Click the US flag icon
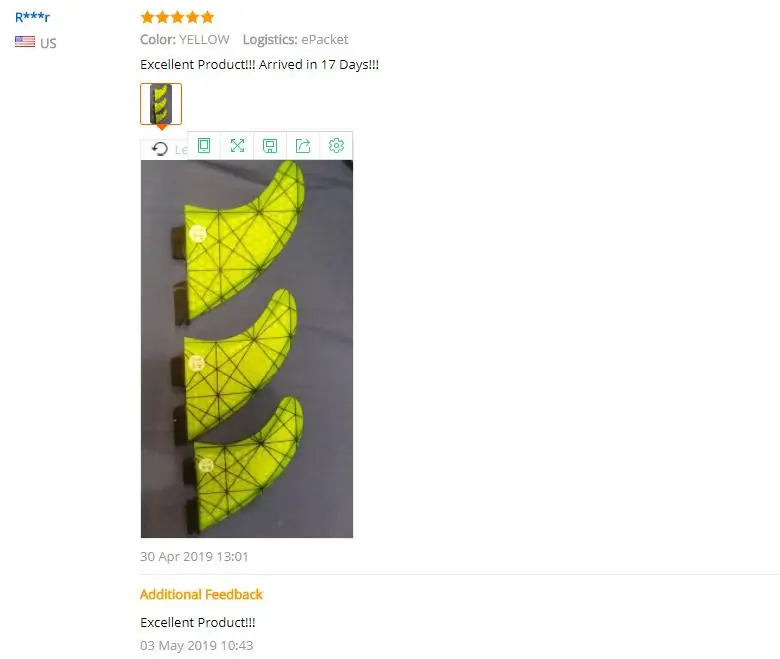Viewport: 780px width, 659px height. 25,42
